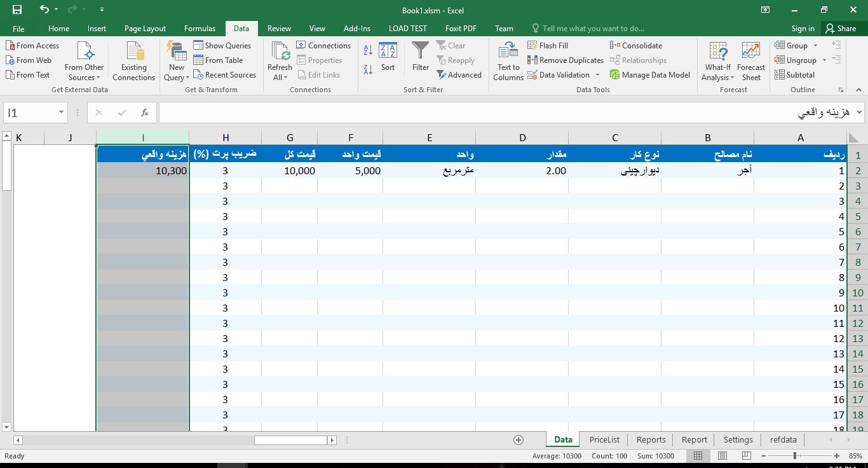Click Remove Duplicates

click(566, 60)
